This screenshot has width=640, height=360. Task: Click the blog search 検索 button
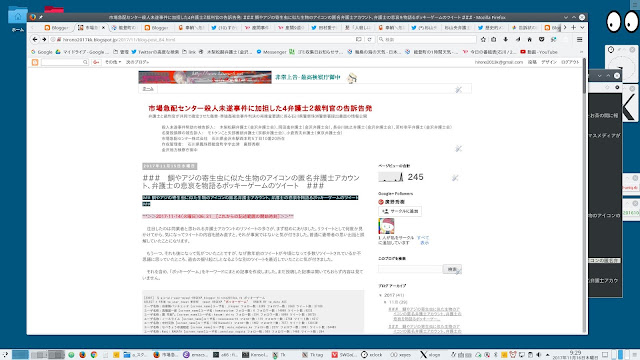coord(452,269)
